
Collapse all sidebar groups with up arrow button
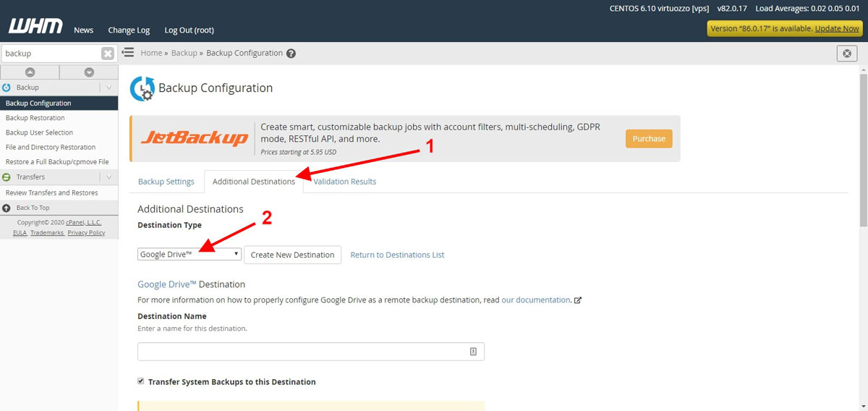click(x=30, y=72)
